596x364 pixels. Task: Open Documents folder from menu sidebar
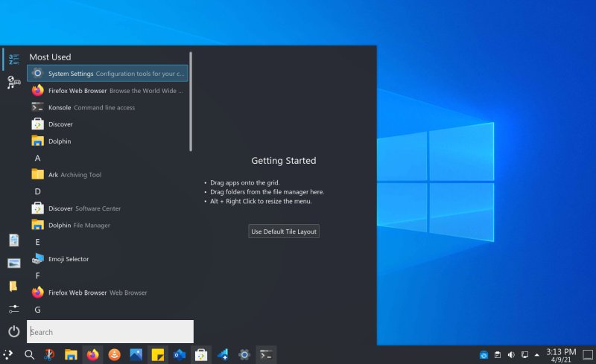(x=13, y=240)
